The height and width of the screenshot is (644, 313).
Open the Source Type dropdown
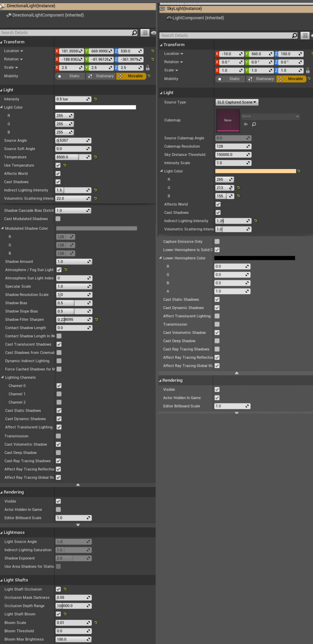(x=237, y=102)
